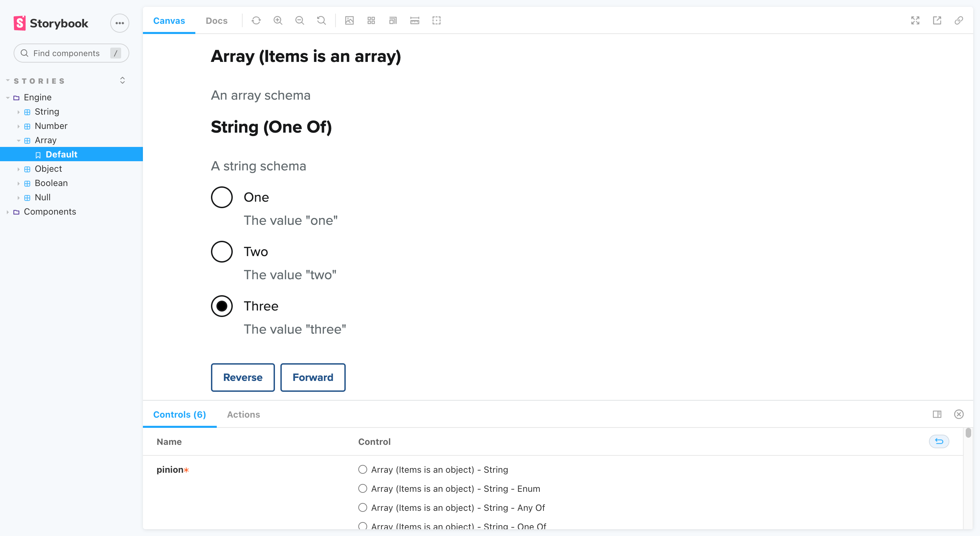Go full screen with the expand icon
The height and width of the screenshot is (536, 980).
[x=915, y=20]
